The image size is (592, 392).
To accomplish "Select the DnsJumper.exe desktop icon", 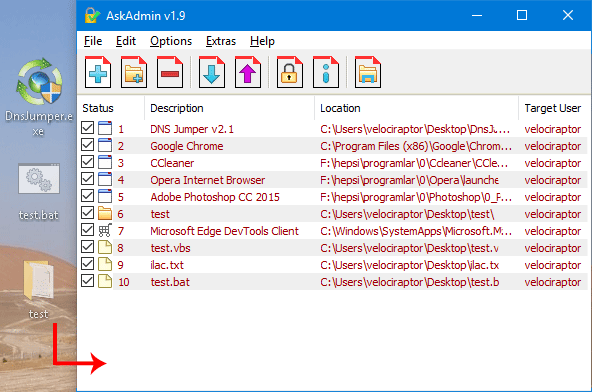I will [x=39, y=96].
